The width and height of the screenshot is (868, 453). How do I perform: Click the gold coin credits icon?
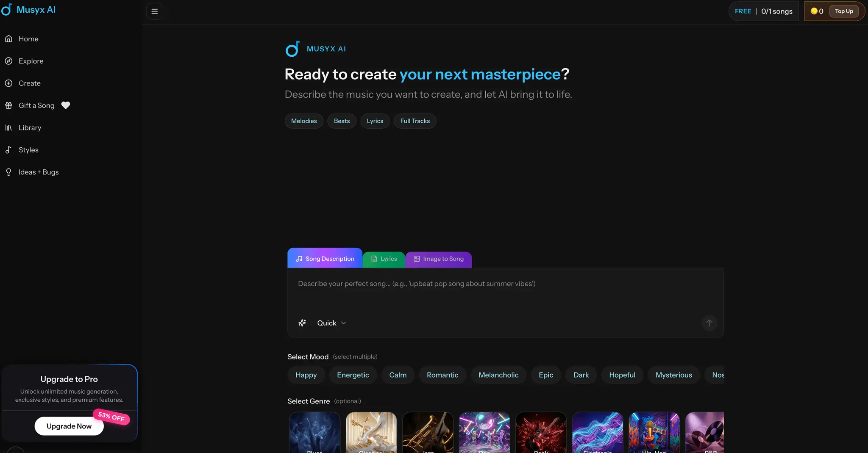(x=814, y=11)
